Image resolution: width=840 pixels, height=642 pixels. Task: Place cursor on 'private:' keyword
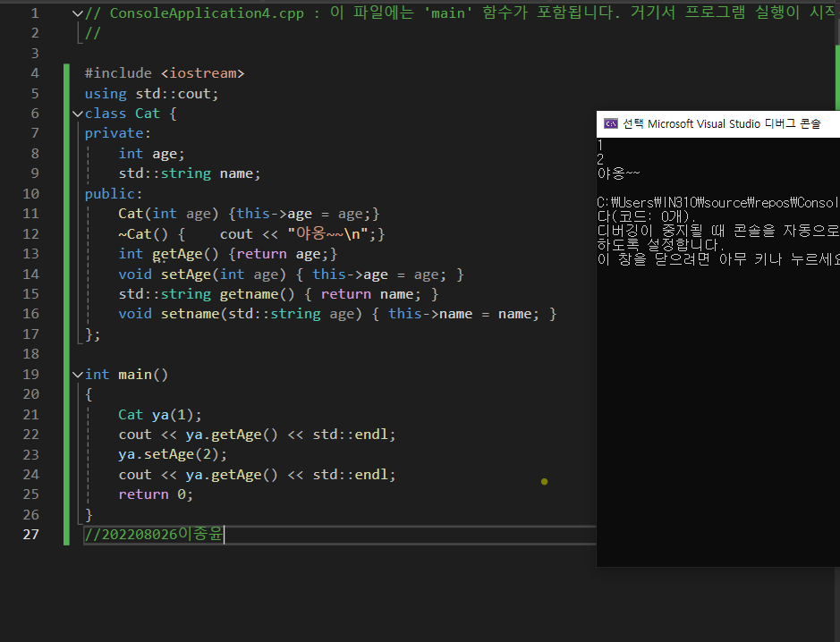pos(118,133)
